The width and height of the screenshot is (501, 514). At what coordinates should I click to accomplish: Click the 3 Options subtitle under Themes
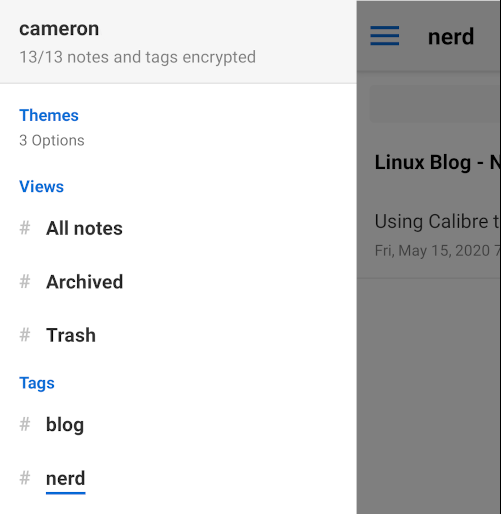pos(52,140)
